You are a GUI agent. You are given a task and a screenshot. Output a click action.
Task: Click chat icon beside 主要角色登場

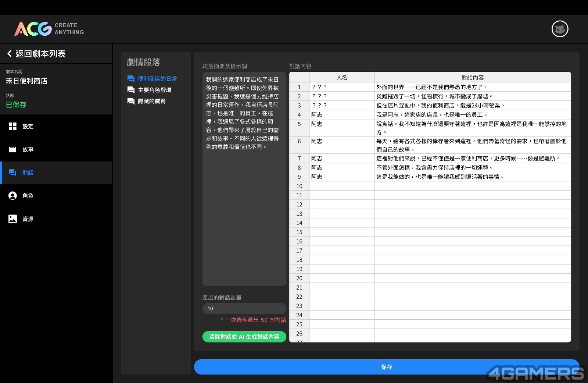tap(131, 90)
